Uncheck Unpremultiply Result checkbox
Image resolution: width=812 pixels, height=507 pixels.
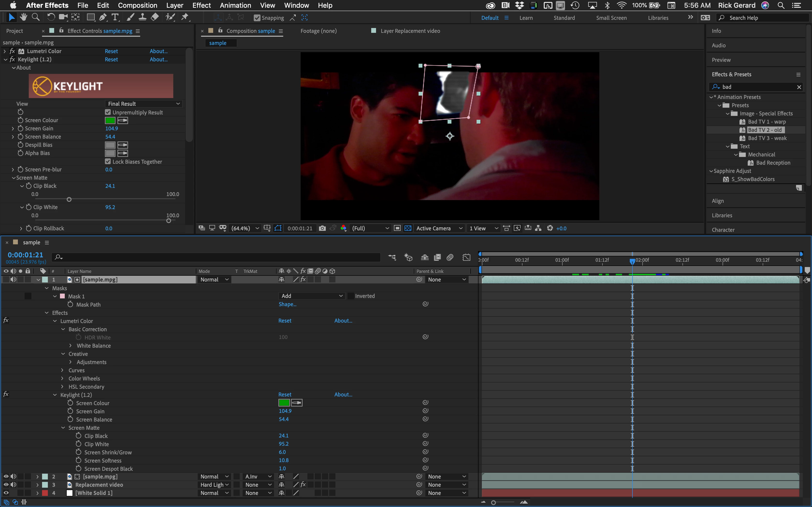108,112
